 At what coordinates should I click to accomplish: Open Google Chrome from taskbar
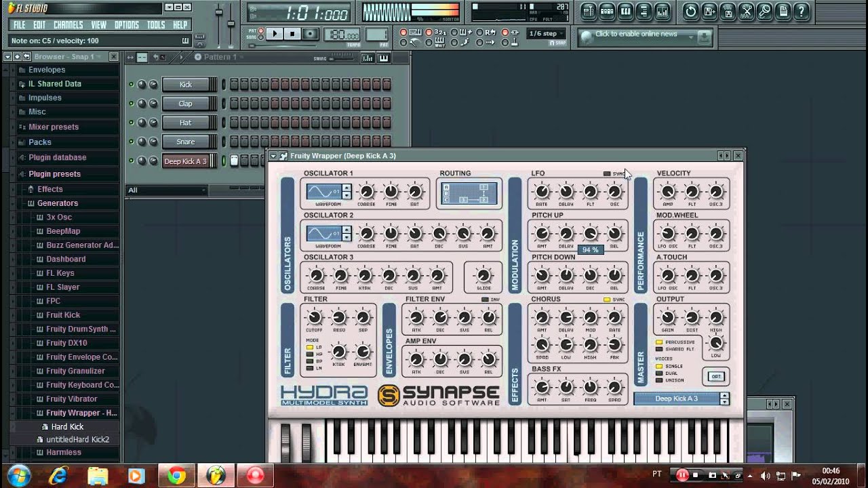coord(176,475)
